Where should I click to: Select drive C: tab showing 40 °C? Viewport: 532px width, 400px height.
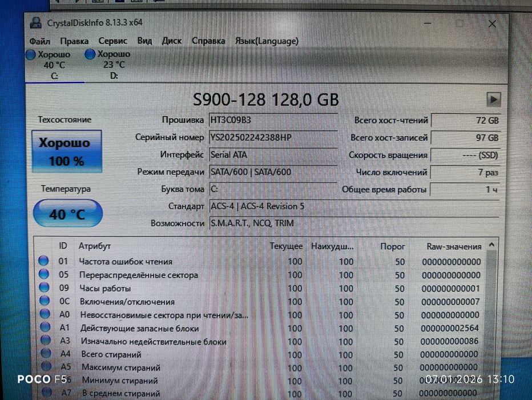(54, 65)
